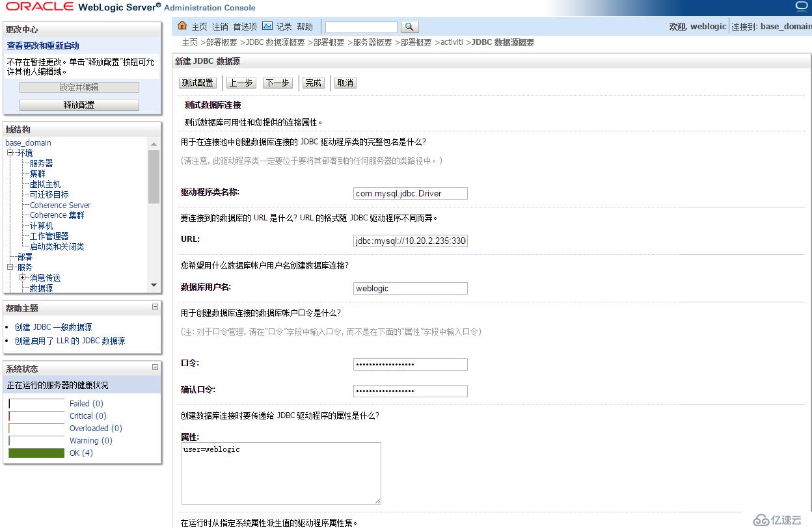Select 集群 in domain tree
This screenshot has width=812, height=528.
coord(38,174)
